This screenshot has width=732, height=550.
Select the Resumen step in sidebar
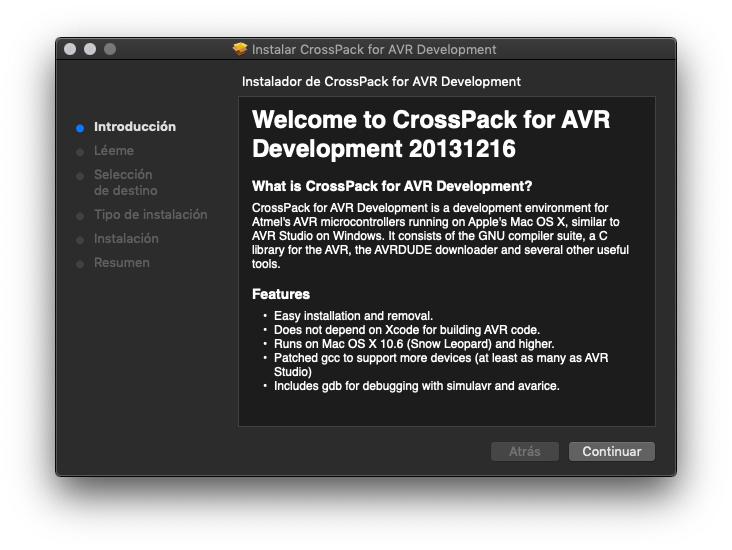point(122,262)
